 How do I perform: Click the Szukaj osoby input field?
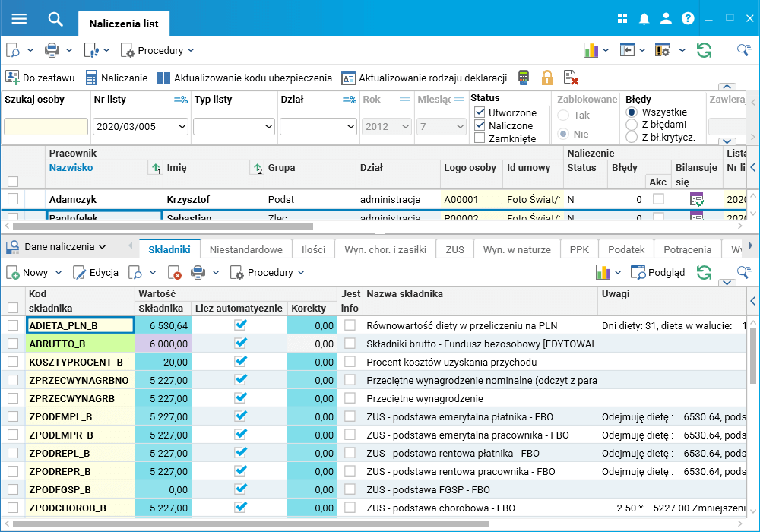pyautogui.click(x=46, y=126)
